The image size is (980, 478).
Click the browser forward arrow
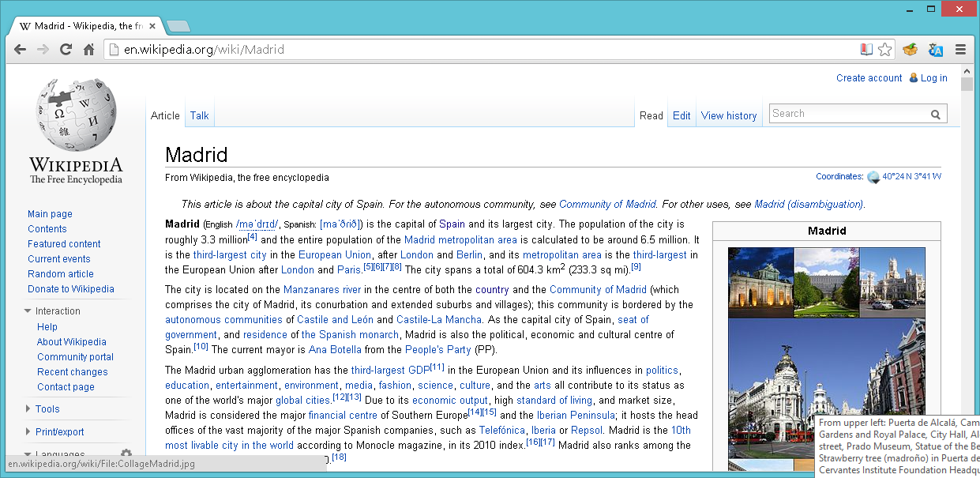click(x=43, y=50)
